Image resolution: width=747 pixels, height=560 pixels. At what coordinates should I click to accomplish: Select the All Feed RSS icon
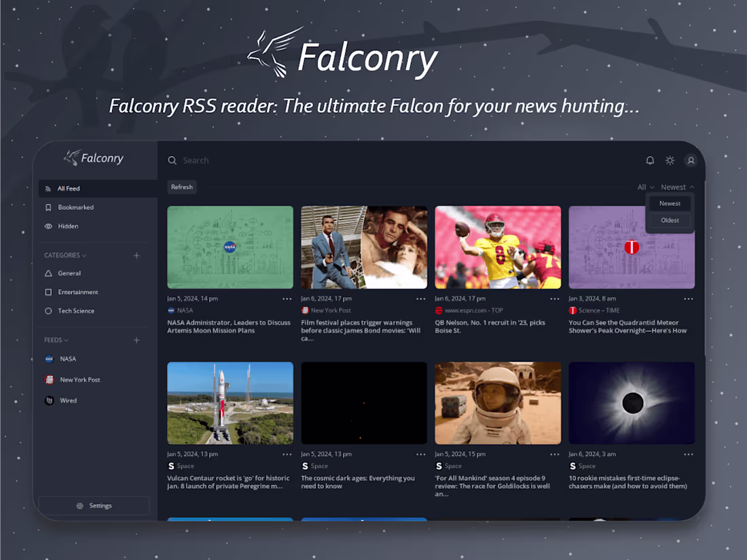coord(47,188)
